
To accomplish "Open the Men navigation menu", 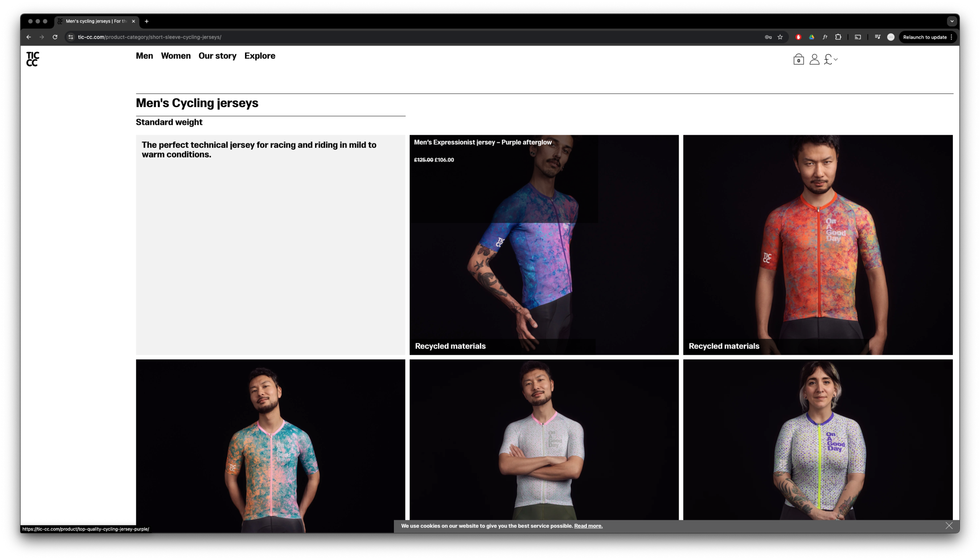I will pyautogui.click(x=144, y=56).
